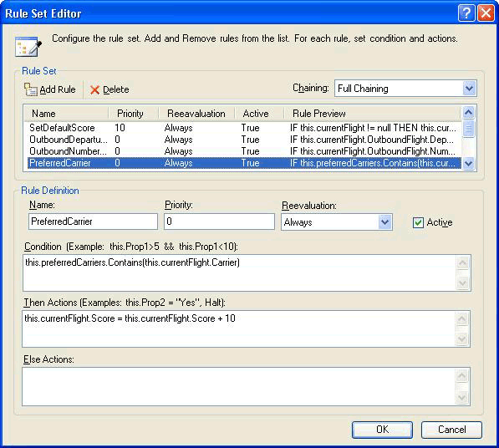Click rule list scroll up arrow
Viewport: 499px width, 448px height.
(468, 112)
